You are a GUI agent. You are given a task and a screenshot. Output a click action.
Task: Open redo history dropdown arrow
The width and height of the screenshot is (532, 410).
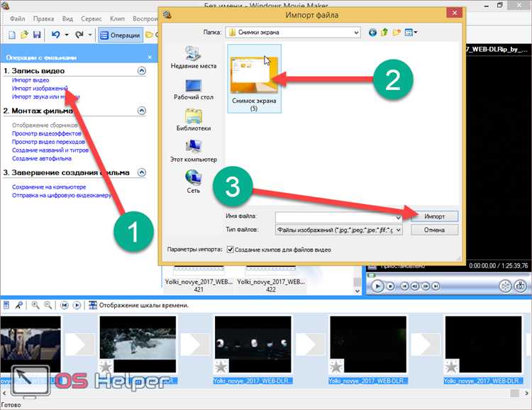(90, 35)
